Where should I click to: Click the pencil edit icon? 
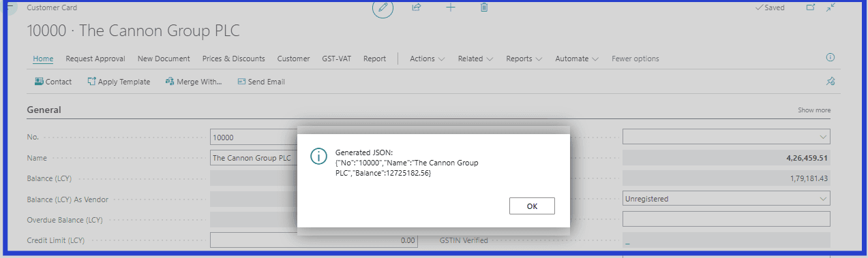tap(383, 8)
